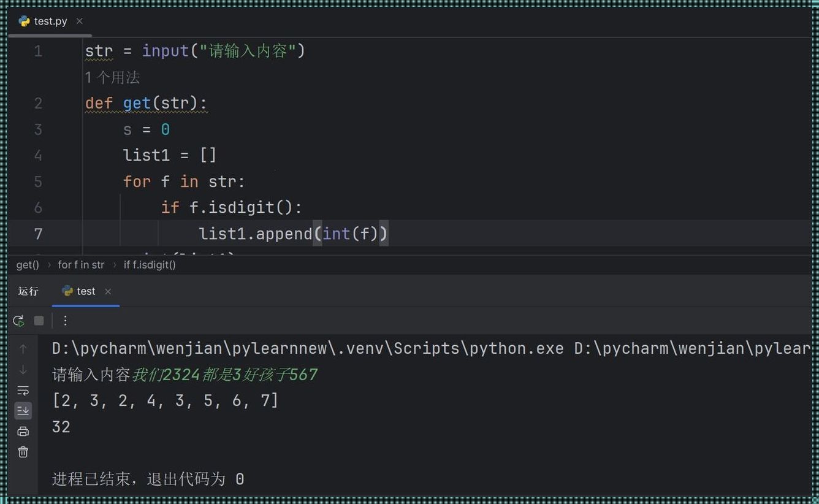The height and width of the screenshot is (504, 819).
Task: Click '进程已结束，退出代码为 0' message
Action: (x=148, y=479)
